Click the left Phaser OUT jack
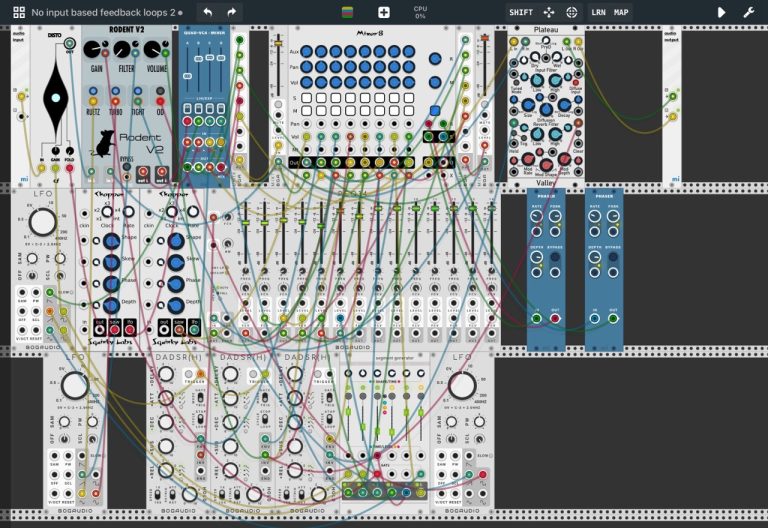 pyautogui.click(x=555, y=319)
